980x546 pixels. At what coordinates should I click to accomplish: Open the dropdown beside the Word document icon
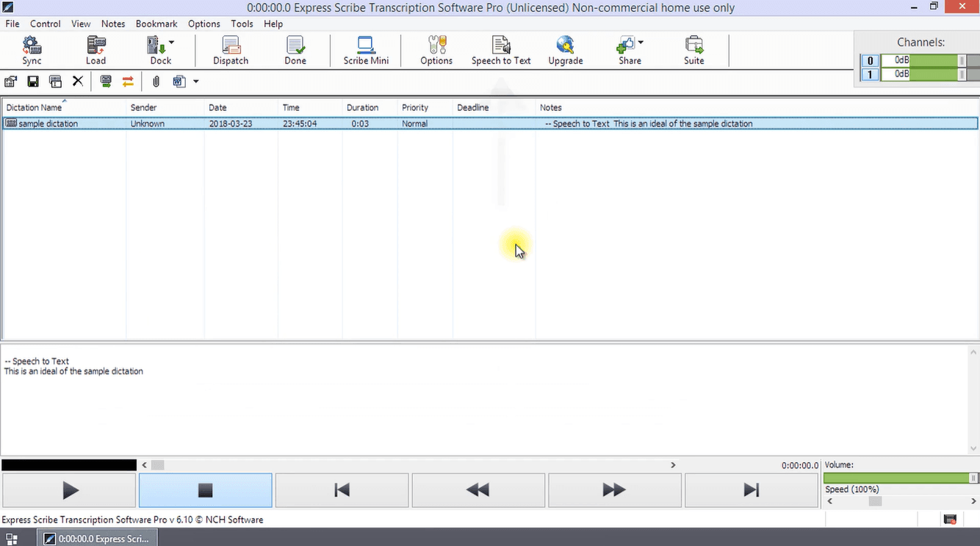click(x=196, y=82)
